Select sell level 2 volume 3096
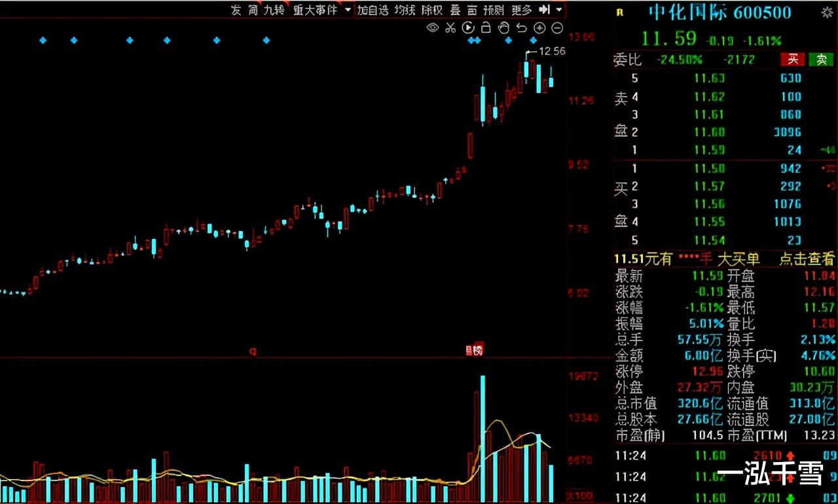Viewport: 838px width, 504px height. 787,132
